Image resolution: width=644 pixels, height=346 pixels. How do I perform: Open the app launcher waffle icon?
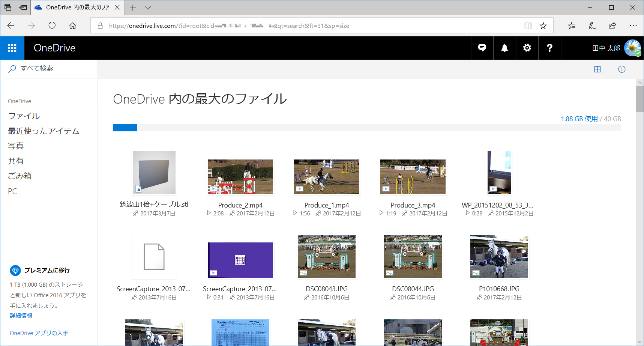point(12,48)
